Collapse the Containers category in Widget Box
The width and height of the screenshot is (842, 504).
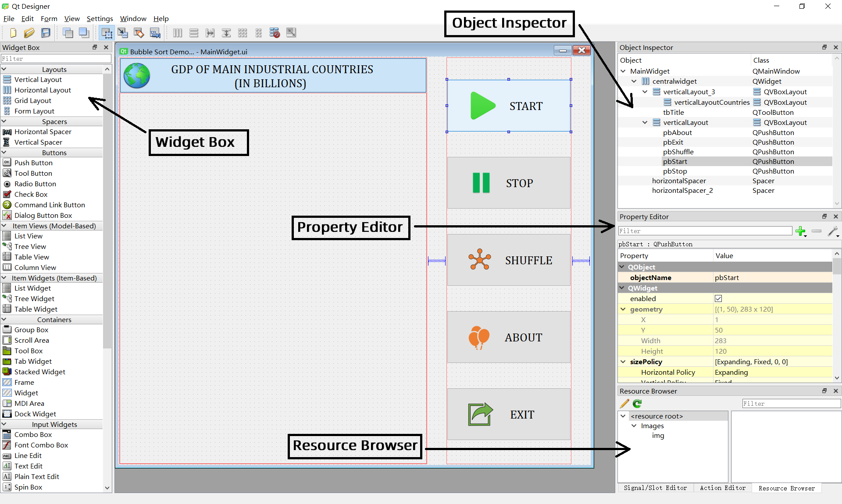(x=4, y=319)
